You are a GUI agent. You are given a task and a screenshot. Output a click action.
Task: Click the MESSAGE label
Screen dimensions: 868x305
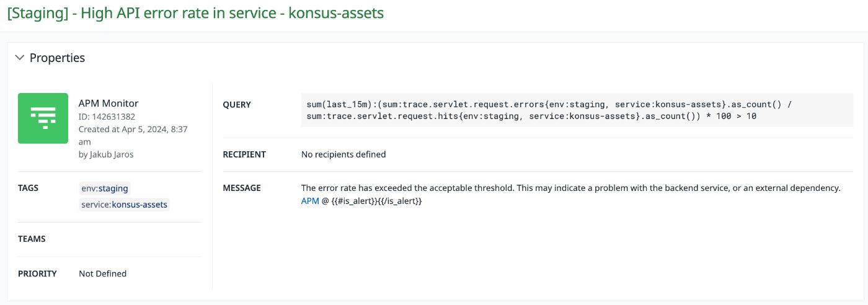coord(242,188)
